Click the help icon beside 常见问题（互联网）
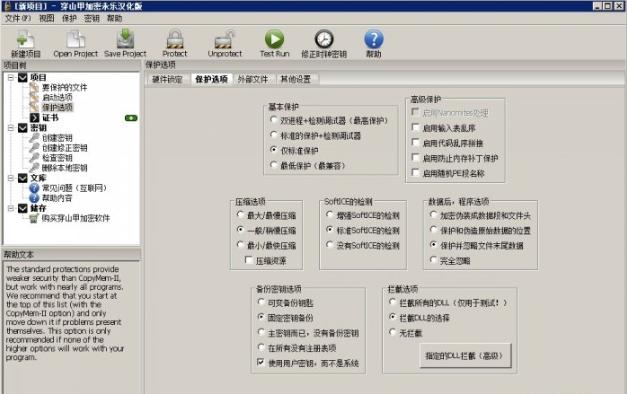The height and width of the screenshot is (394, 627). pyautogui.click(x=34, y=188)
